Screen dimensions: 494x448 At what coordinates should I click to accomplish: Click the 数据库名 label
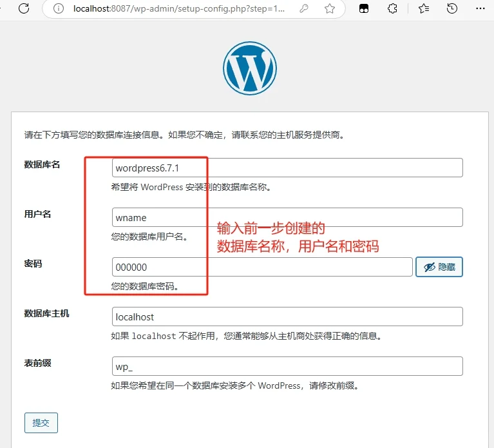coord(42,164)
